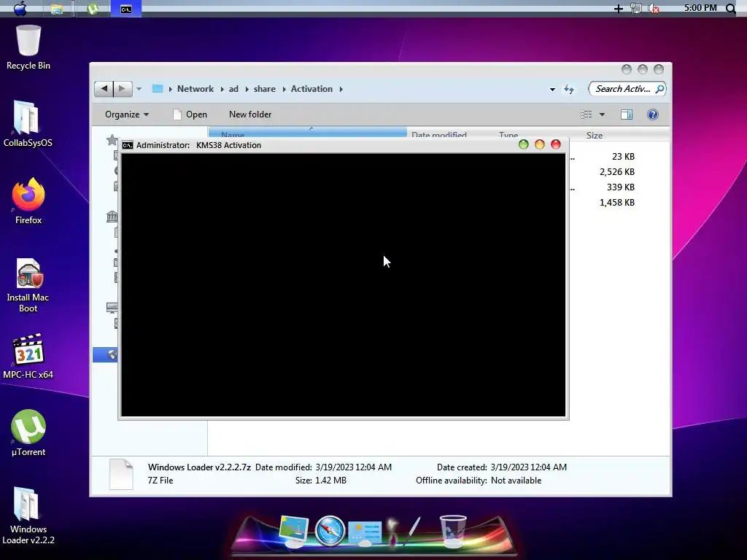Open the dock desktop monitor icon

pyautogui.click(x=293, y=532)
